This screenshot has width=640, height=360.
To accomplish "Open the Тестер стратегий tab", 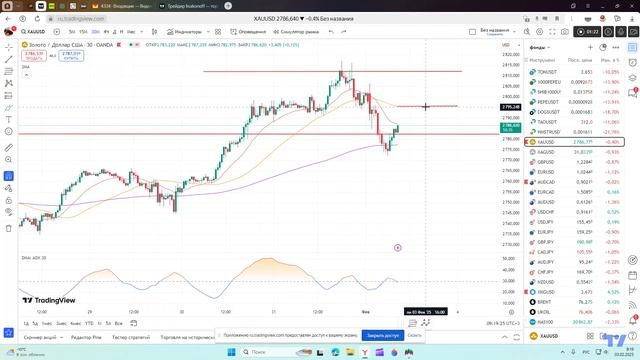I will coord(131,337).
